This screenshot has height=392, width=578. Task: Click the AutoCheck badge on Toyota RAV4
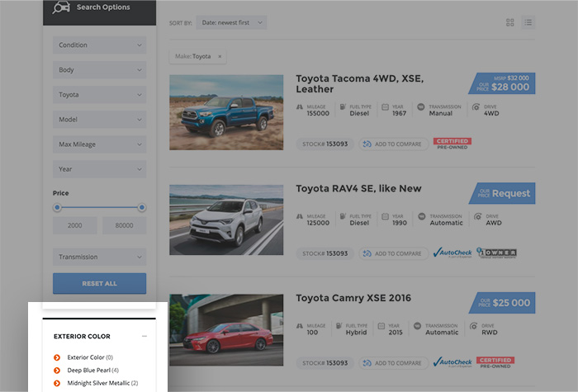click(452, 253)
